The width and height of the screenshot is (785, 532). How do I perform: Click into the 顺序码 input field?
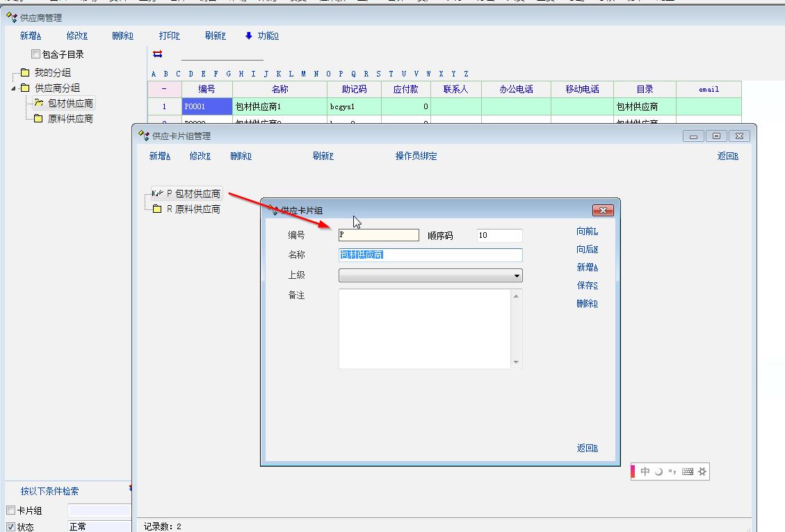499,236
